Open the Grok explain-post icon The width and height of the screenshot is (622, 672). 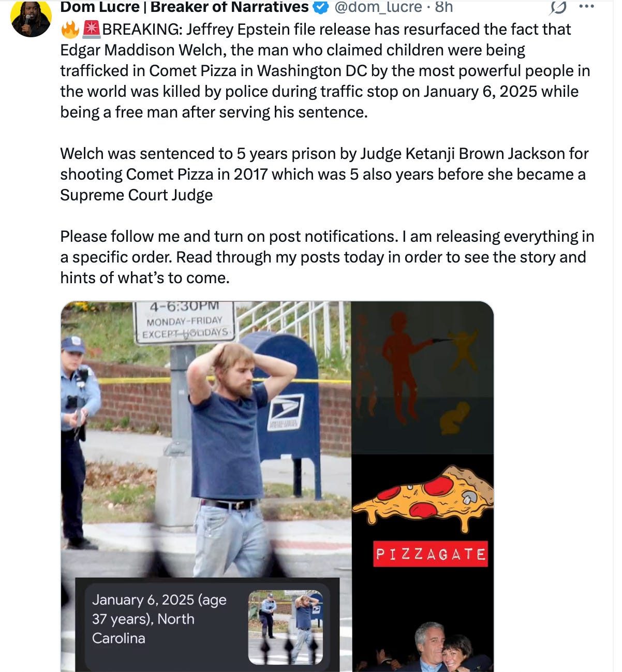click(x=557, y=7)
